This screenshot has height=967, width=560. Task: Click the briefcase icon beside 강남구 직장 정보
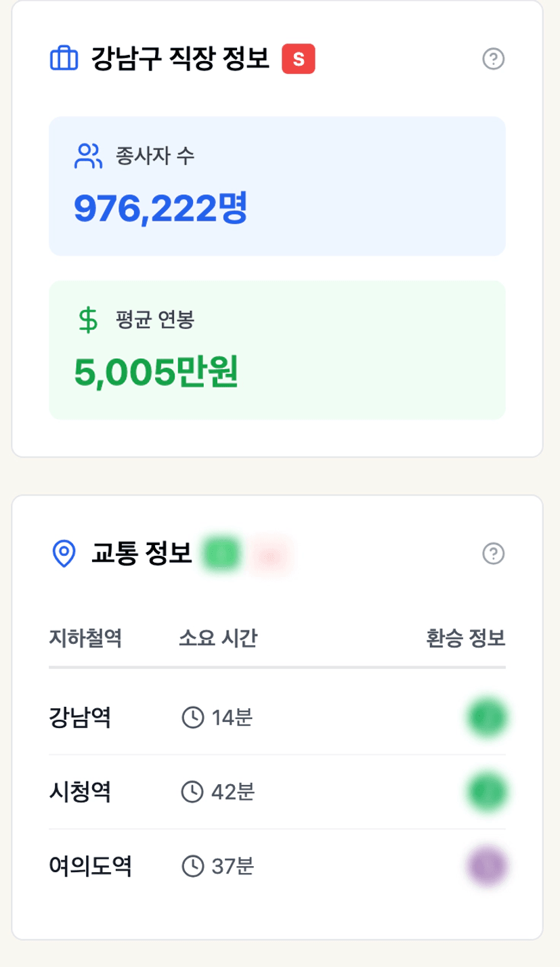pyautogui.click(x=64, y=59)
